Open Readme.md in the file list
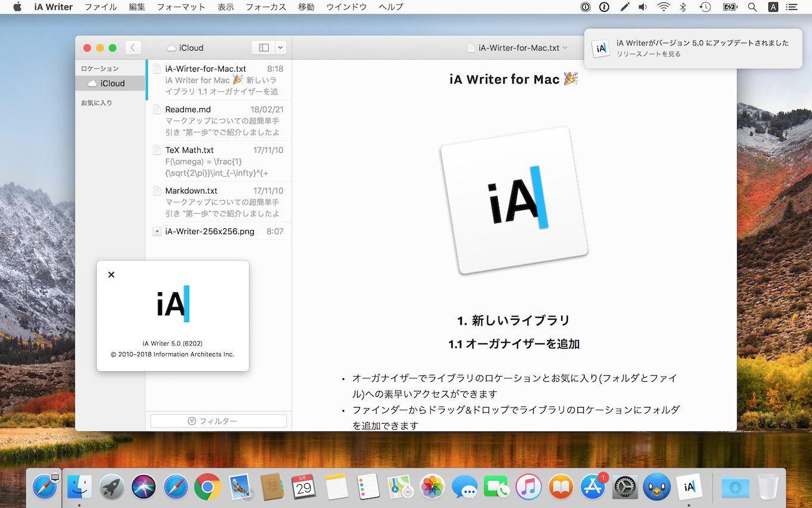Viewport: 812px width, 508px height. click(219, 120)
